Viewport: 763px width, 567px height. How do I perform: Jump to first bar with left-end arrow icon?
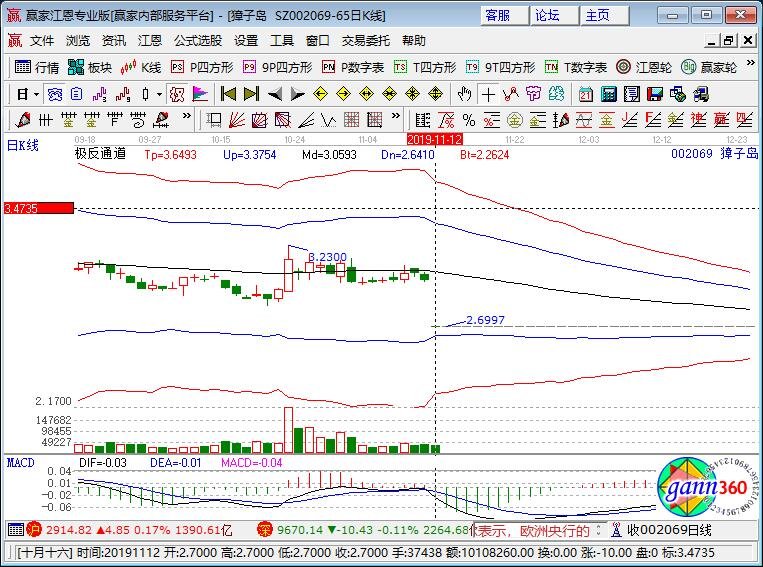point(228,94)
